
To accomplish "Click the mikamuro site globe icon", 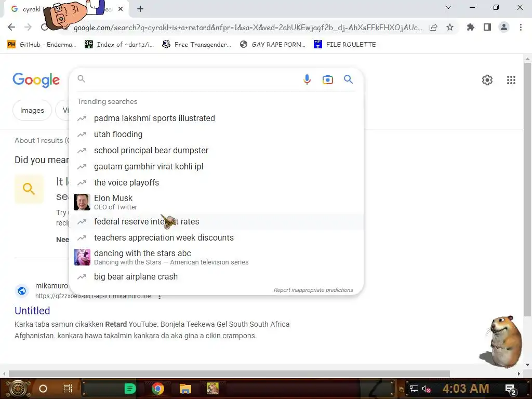I will [x=22, y=291].
